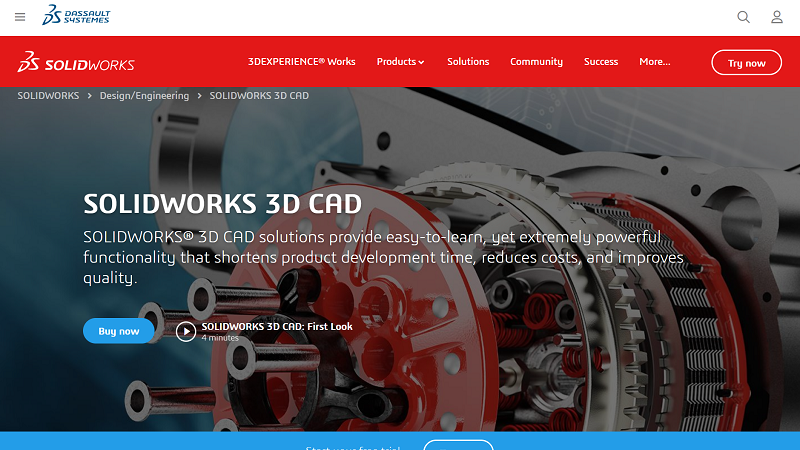The width and height of the screenshot is (800, 450).
Task: Navigate to SOLIDWORKS breadcrumb root link
Action: click(x=49, y=96)
